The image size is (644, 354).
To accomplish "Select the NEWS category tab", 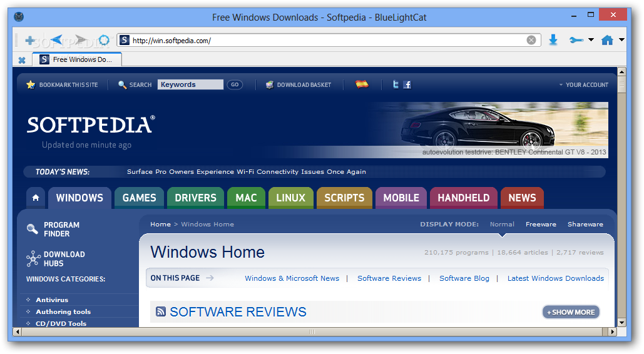I will coord(522,198).
